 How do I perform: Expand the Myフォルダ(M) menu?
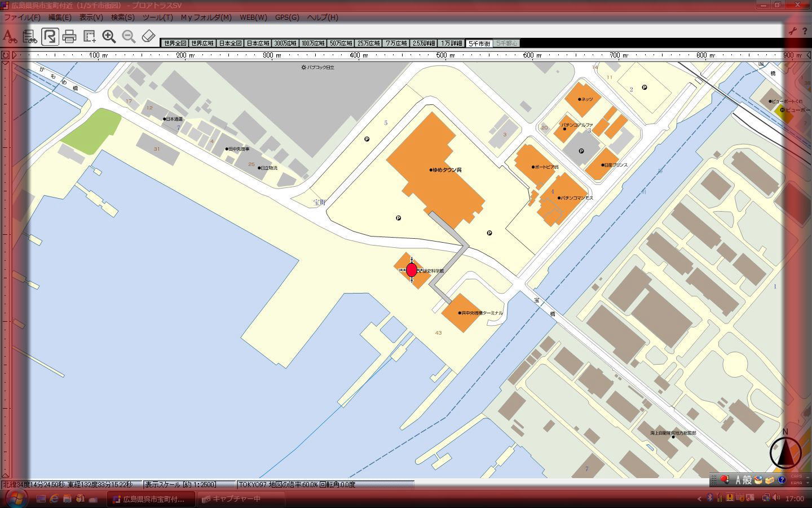click(x=206, y=17)
